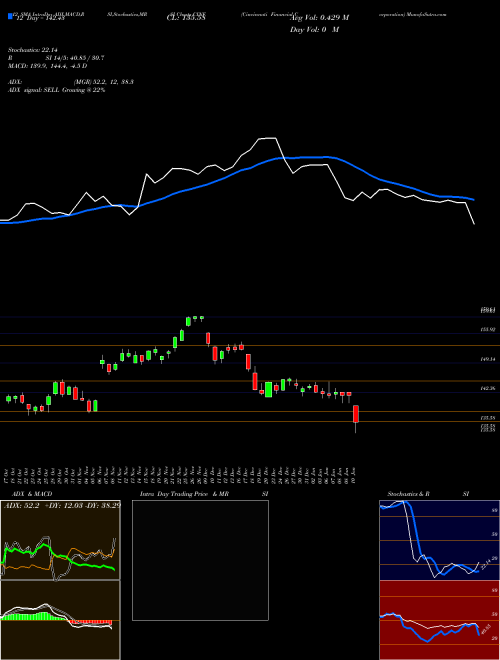Click the 'MACD: 139.9, 144.4, -4.5 D' line
The height and width of the screenshot is (660, 500).
pyautogui.click(x=48, y=66)
